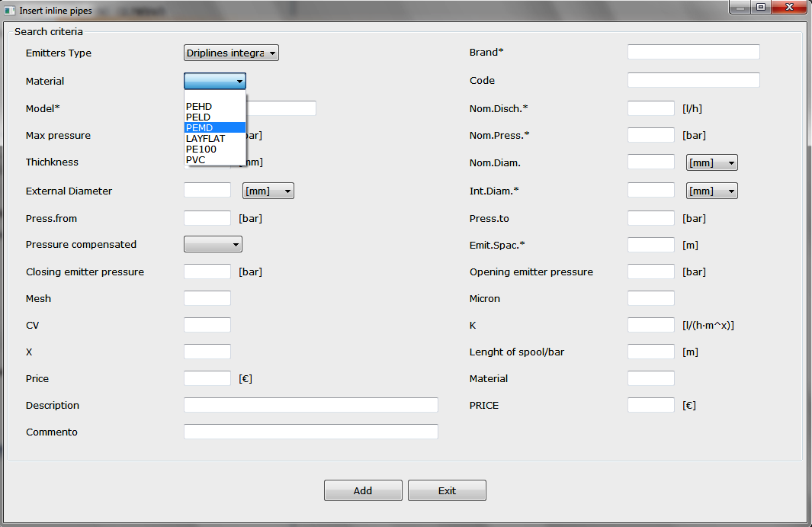Choose PELD in the material list

click(x=198, y=117)
